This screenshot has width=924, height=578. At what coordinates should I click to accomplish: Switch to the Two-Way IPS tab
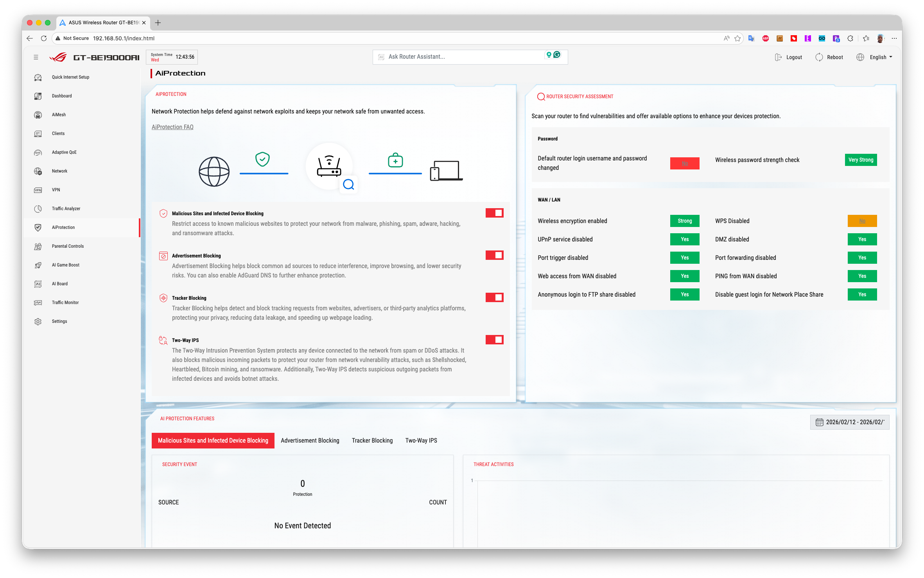tap(421, 441)
